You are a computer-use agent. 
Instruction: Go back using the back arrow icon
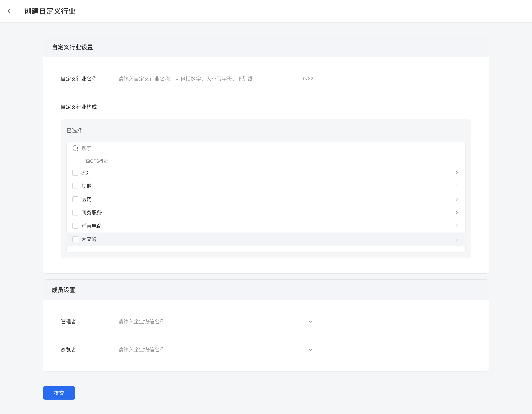pos(9,11)
